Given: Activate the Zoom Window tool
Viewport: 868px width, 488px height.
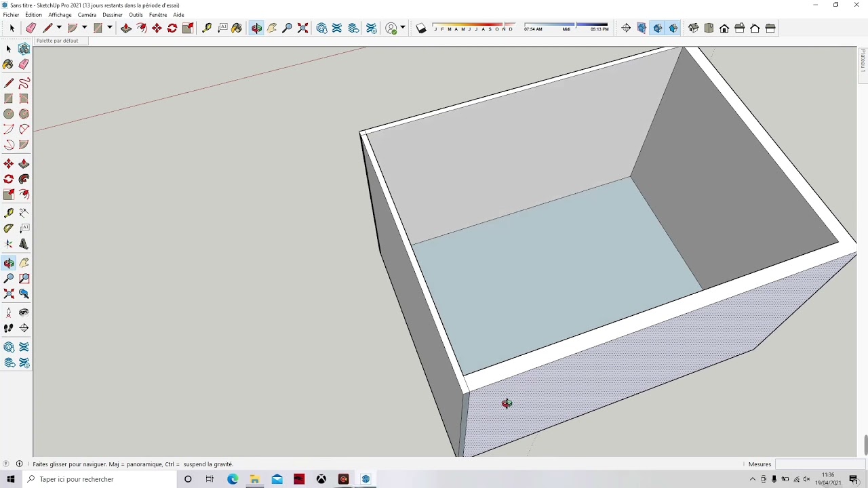Looking at the screenshot, I should click(24, 279).
